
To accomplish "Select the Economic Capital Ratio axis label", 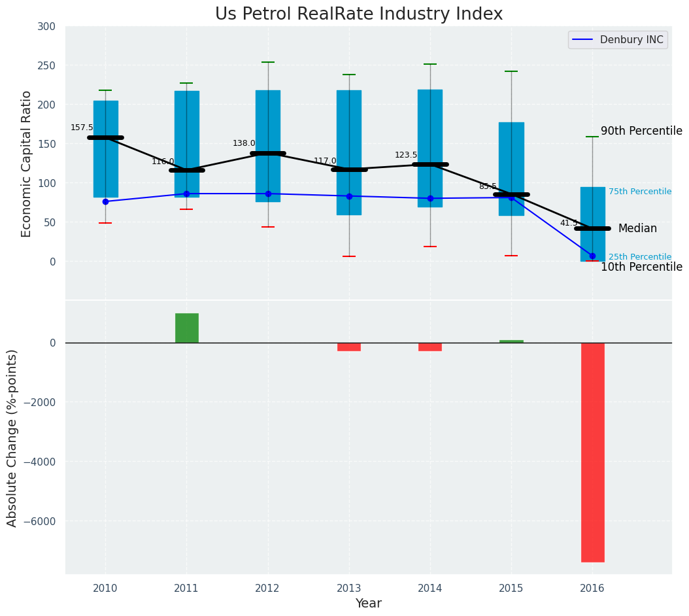I will tap(27, 163).
